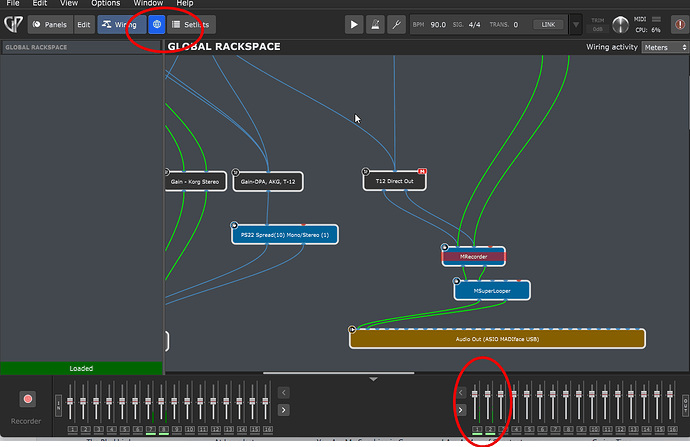690x447 pixels.
Task: Switch to Wiring view
Action: tap(121, 25)
